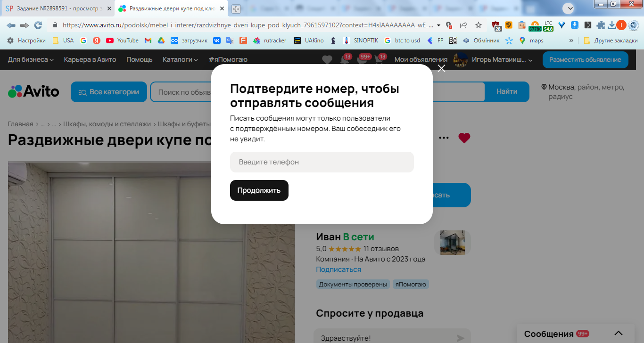
Task: Open the 'Главная' breadcrumb
Action: (21, 124)
